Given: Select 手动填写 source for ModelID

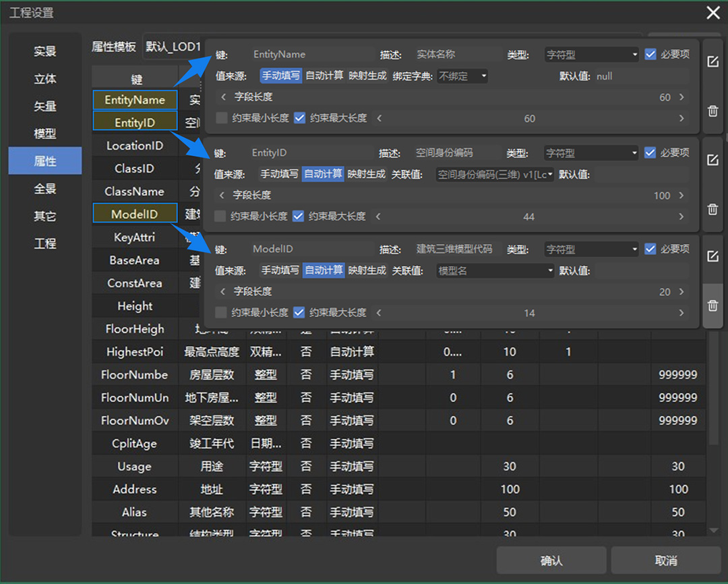Looking at the screenshot, I should tap(280, 270).
